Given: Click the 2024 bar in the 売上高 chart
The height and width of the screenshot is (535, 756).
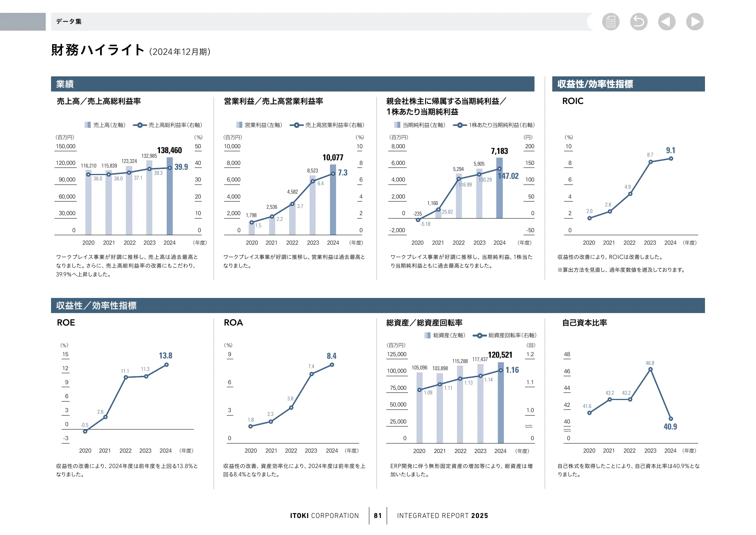Looking at the screenshot, I should 170,195.
